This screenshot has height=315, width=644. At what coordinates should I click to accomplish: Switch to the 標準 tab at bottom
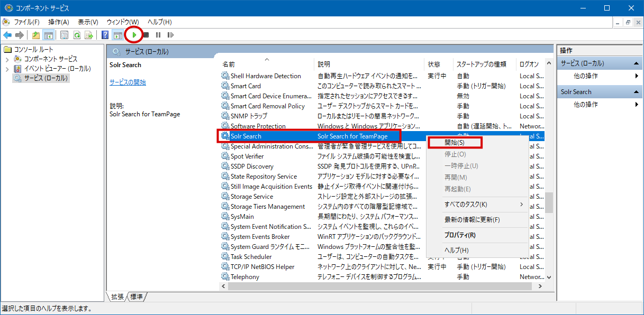tap(137, 297)
